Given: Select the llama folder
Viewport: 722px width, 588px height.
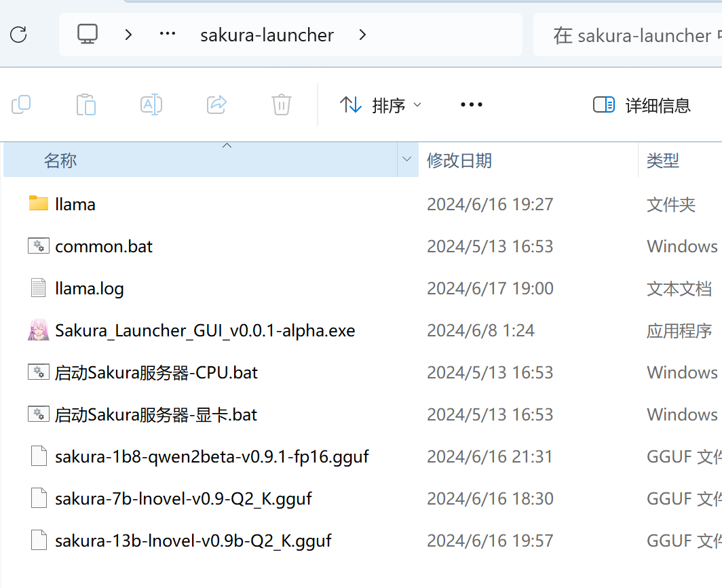Looking at the screenshot, I should point(75,204).
